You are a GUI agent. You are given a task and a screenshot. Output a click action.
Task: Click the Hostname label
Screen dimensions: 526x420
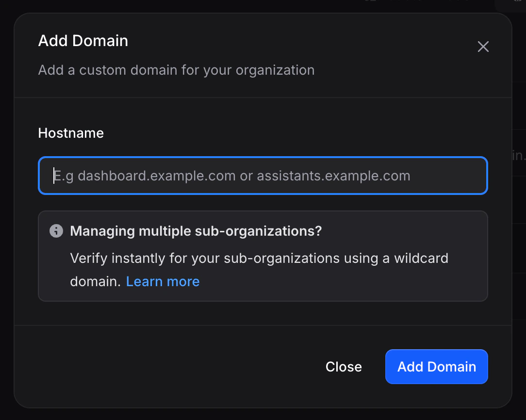tap(71, 133)
